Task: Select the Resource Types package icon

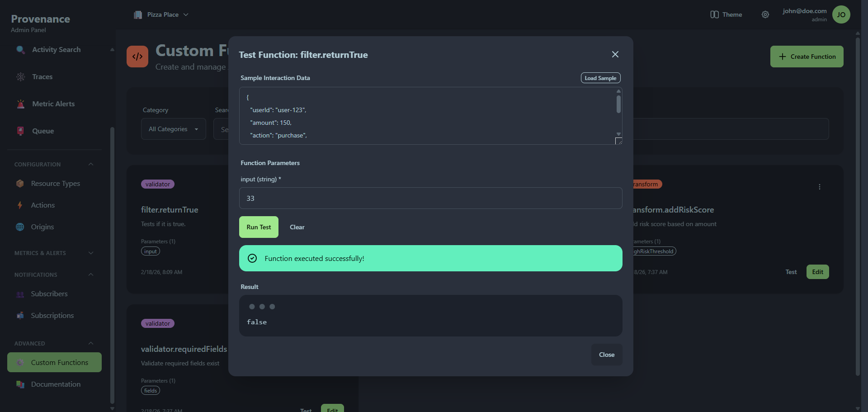Action: tap(20, 184)
